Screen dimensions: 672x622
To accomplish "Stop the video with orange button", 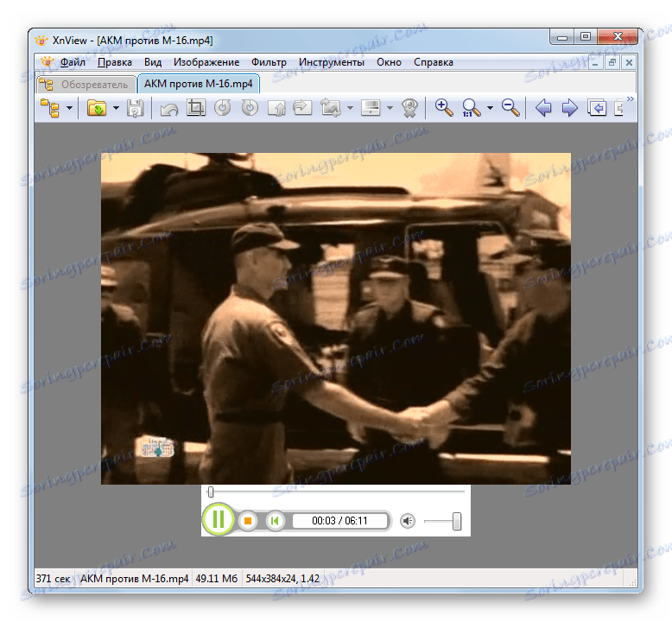I will [x=248, y=521].
